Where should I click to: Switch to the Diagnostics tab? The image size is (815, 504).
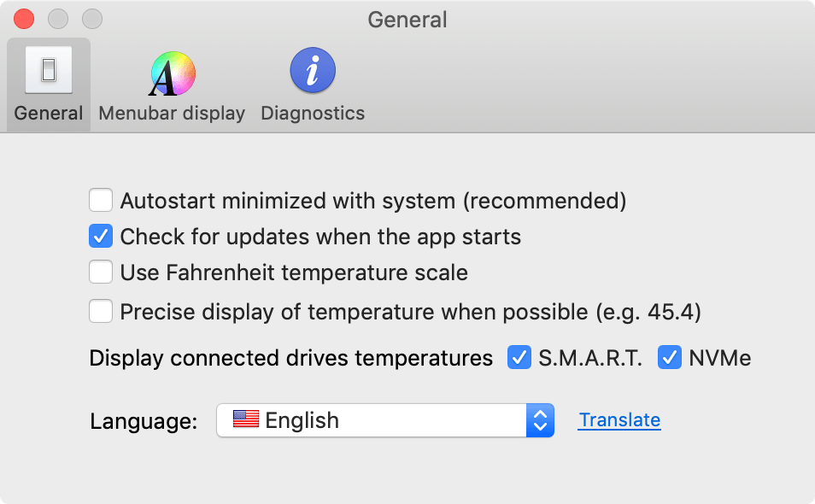(313, 83)
